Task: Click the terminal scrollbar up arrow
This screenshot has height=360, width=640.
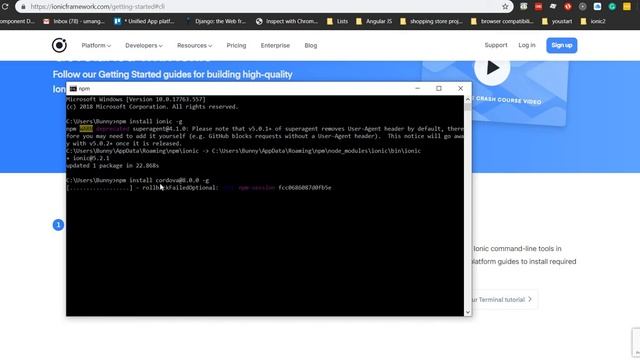Action: click(x=468, y=99)
